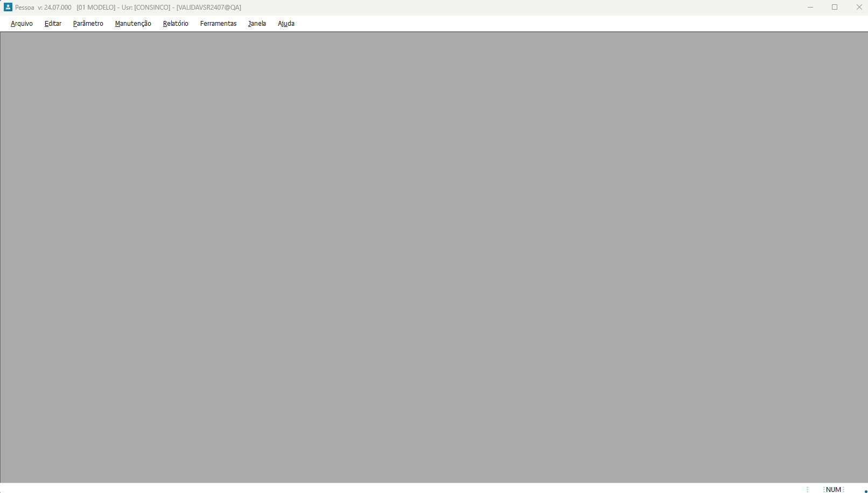This screenshot has height=493, width=868.
Task: Minimize the Pessoa window
Action: point(810,7)
